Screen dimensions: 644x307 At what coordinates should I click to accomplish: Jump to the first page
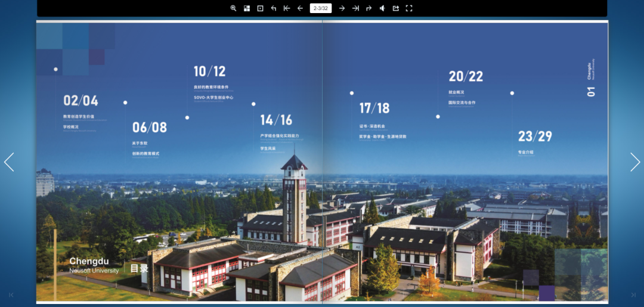click(287, 8)
